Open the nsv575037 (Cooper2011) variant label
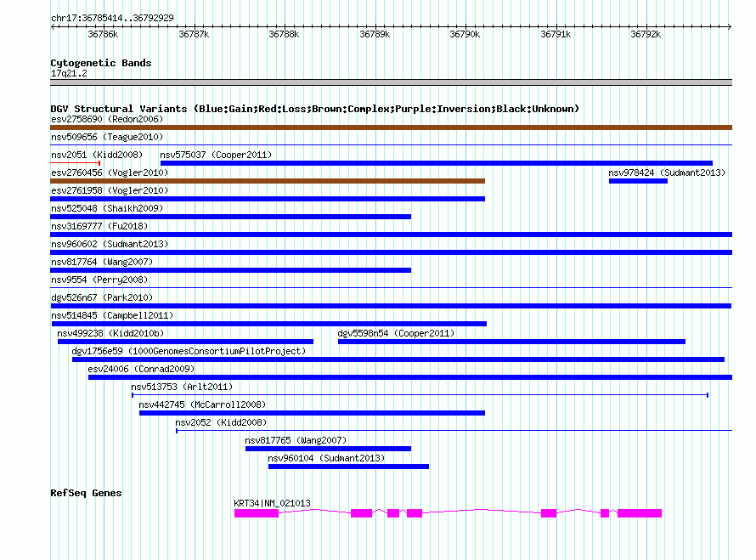Viewport: 756px width, 560px height. [x=215, y=155]
